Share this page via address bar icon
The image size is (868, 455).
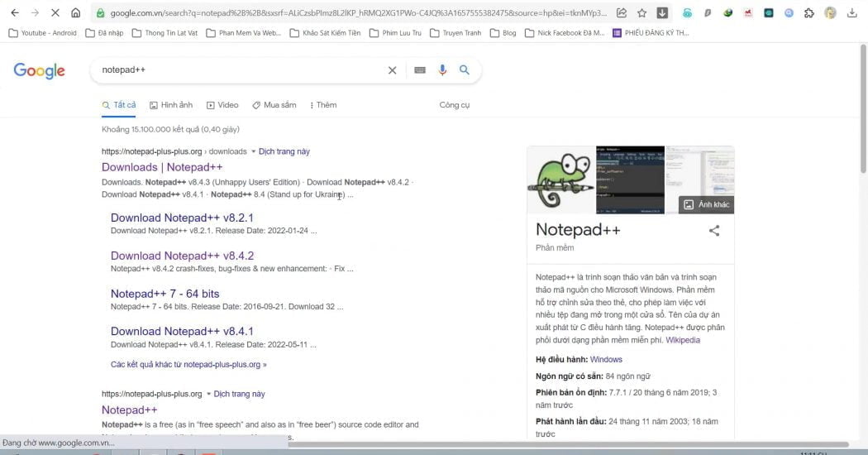pos(622,12)
